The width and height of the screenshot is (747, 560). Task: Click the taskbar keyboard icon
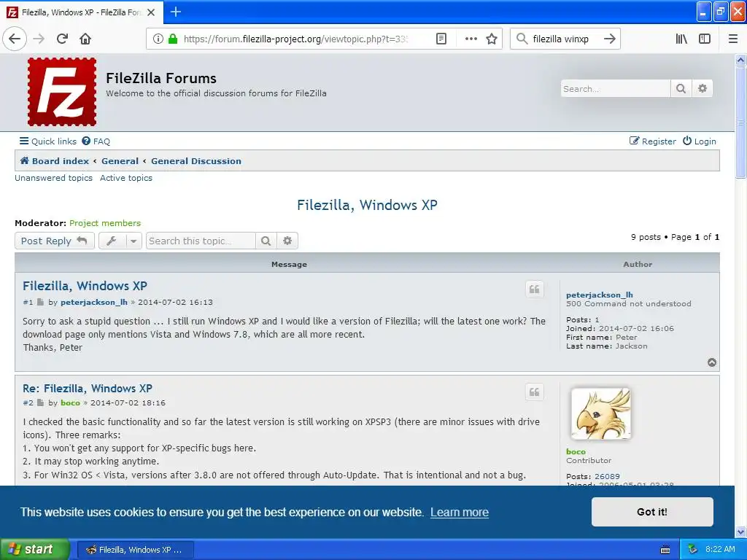click(x=665, y=550)
